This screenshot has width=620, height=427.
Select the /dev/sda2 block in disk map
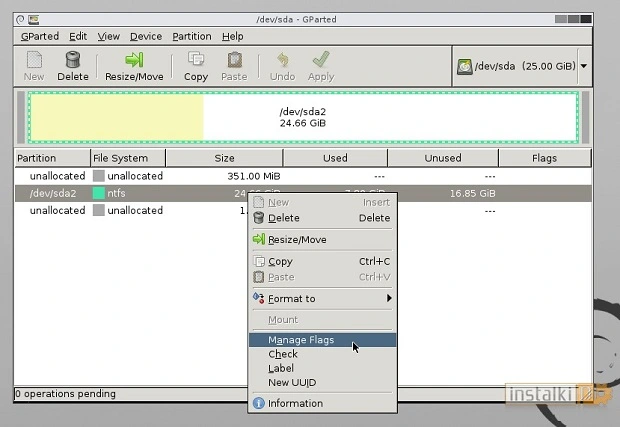tap(304, 117)
